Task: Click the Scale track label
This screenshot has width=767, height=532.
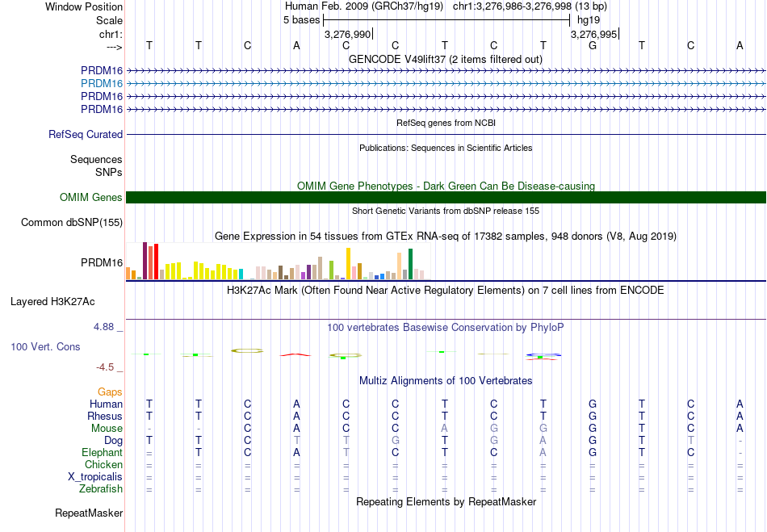Action: (x=109, y=20)
